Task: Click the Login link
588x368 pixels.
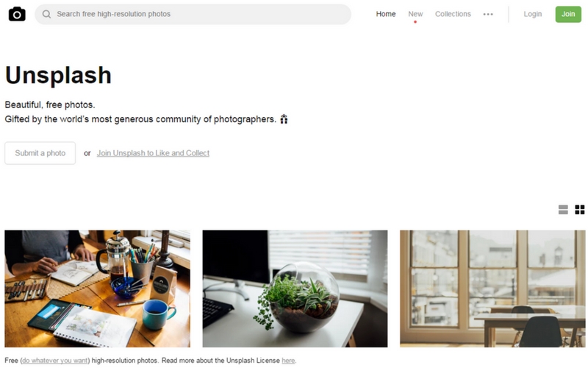Action: [532, 14]
